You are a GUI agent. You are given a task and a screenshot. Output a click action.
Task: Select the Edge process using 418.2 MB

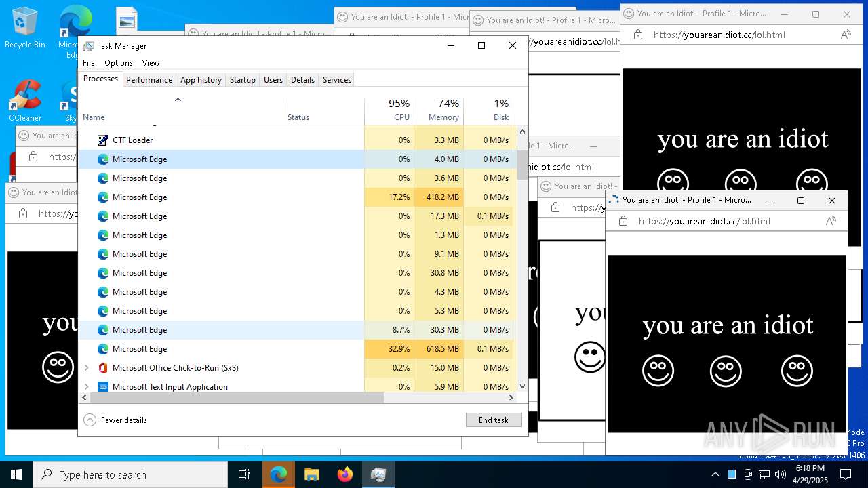pyautogui.click(x=296, y=197)
